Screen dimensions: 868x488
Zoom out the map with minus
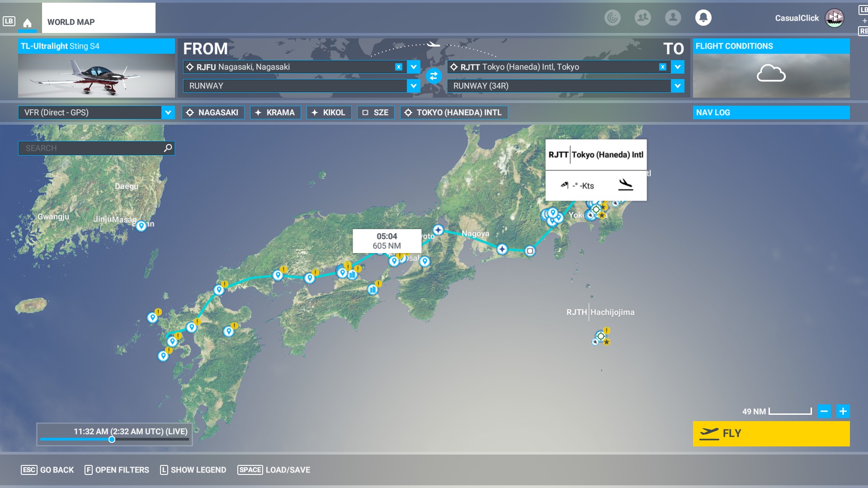(824, 411)
